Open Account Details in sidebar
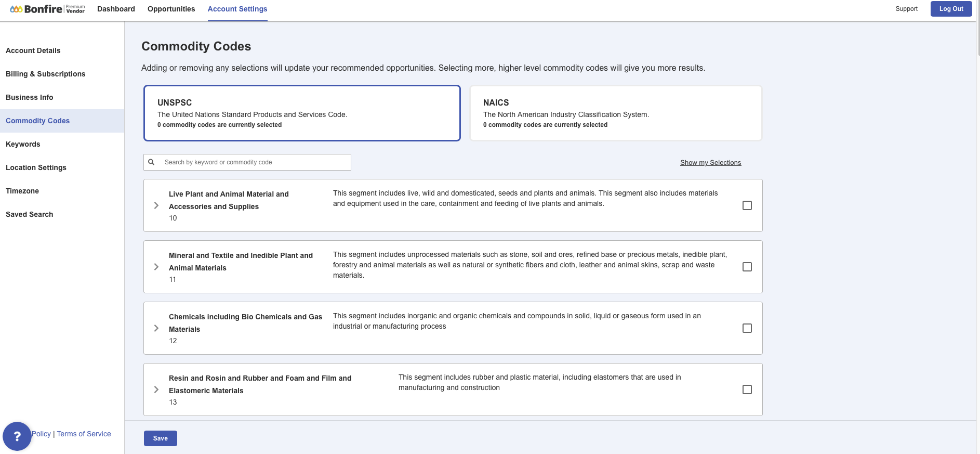 pyautogui.click(x=33, y=50)
